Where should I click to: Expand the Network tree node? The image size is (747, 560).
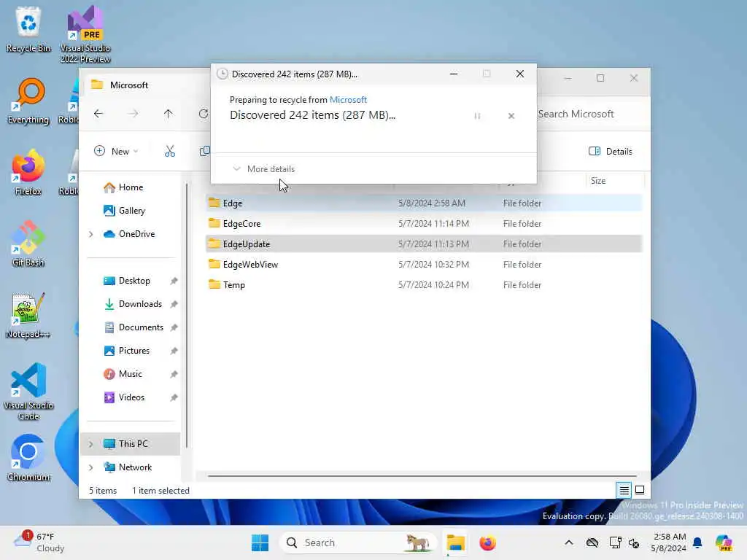tap(91, 467)
